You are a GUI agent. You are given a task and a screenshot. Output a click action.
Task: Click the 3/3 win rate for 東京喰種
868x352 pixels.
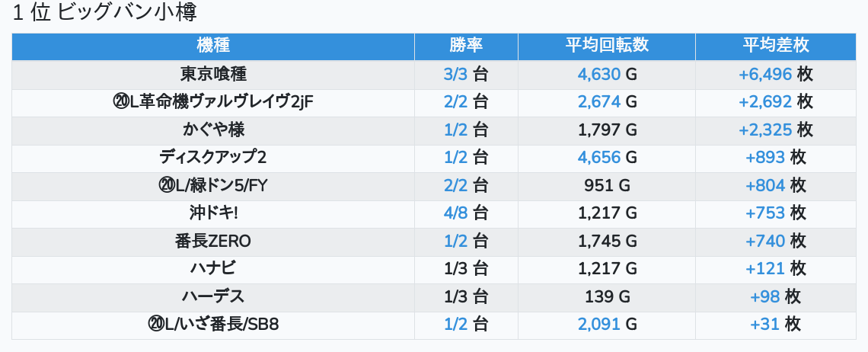tap(455, 74)
